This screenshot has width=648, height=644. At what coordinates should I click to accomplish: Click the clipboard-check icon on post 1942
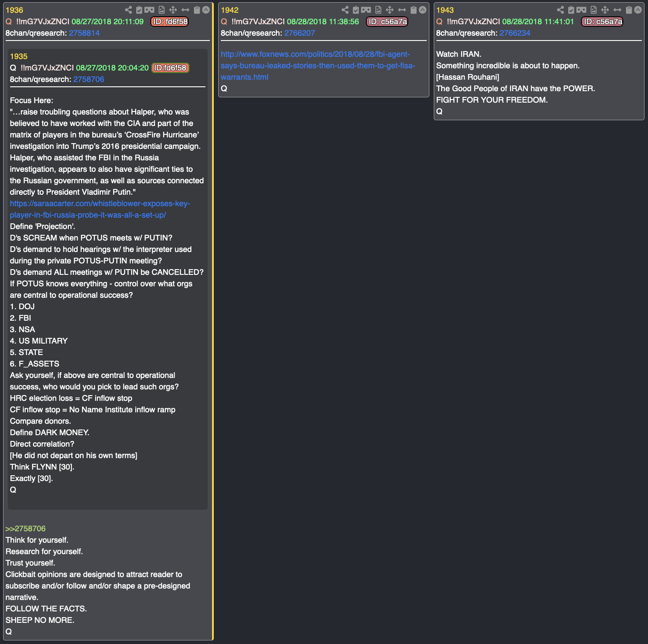[x=356, y=10]
